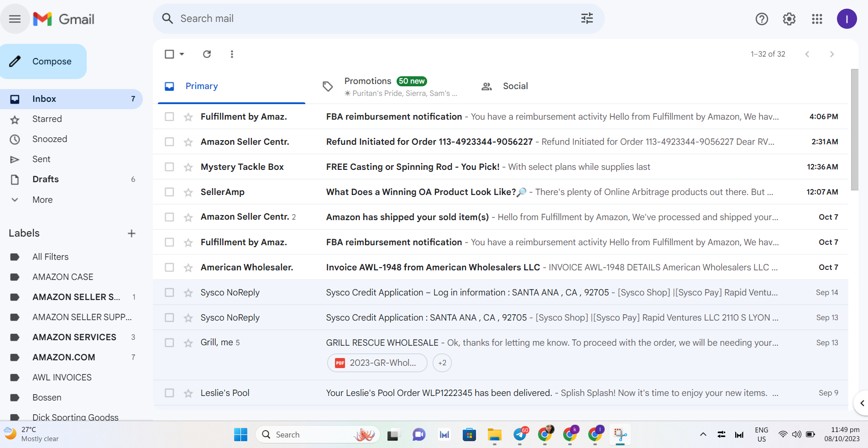The width and height of the screenshot is (868, 448).
Task: Open the select dropdown arrow
Action: 182,54
